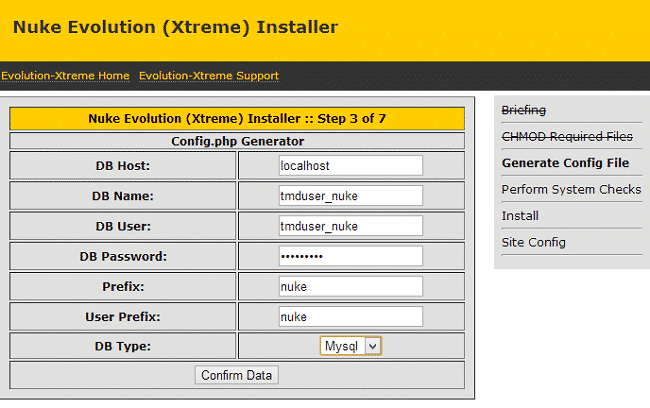
Task: Click the Step 3 of 7 header bar
Action: pos(237,119)
